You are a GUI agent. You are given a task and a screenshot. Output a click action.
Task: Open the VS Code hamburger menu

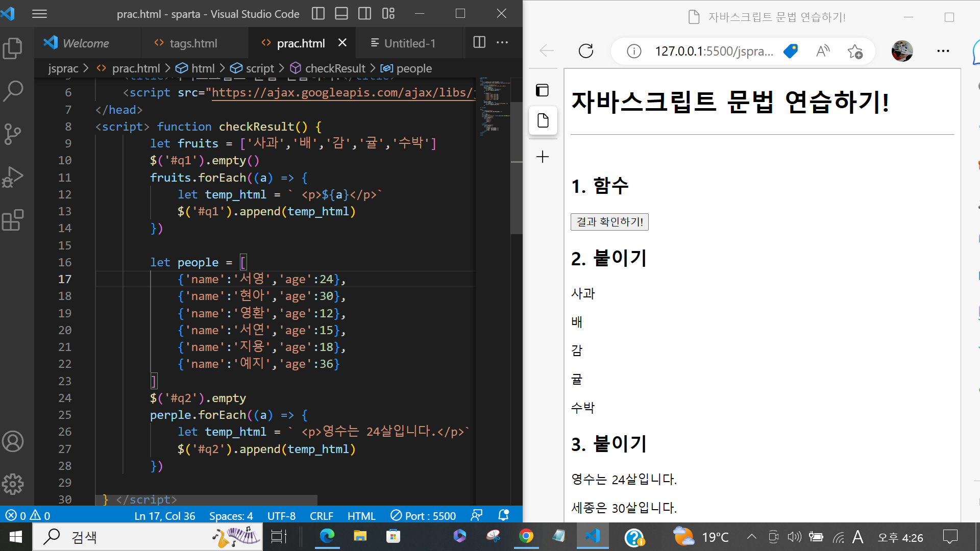pos(39,14)
